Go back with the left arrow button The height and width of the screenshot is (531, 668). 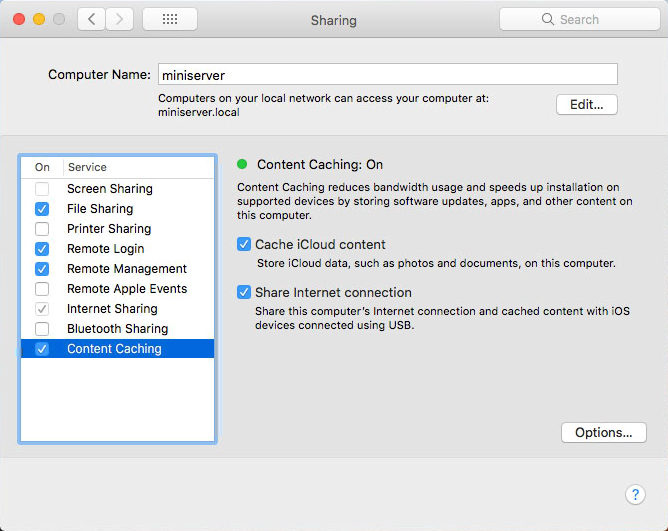(x=91, y=19)
